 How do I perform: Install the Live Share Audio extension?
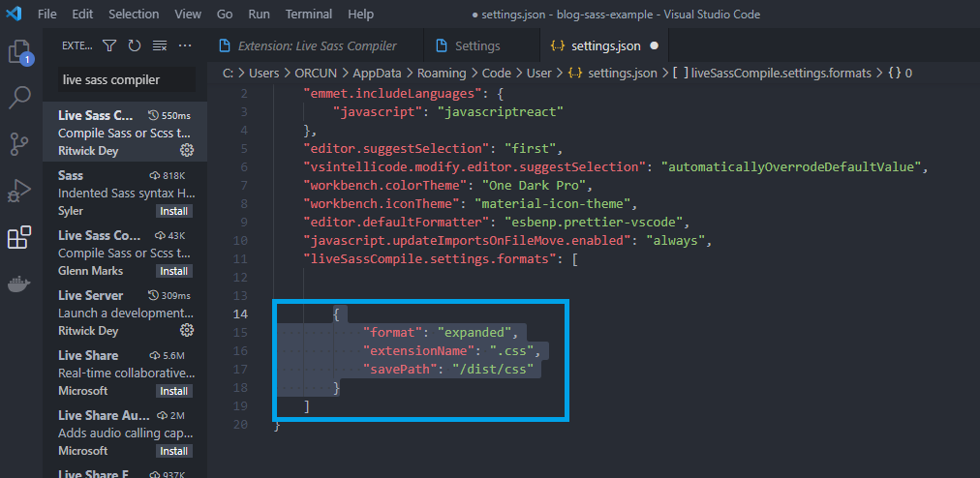coord(174,451)
